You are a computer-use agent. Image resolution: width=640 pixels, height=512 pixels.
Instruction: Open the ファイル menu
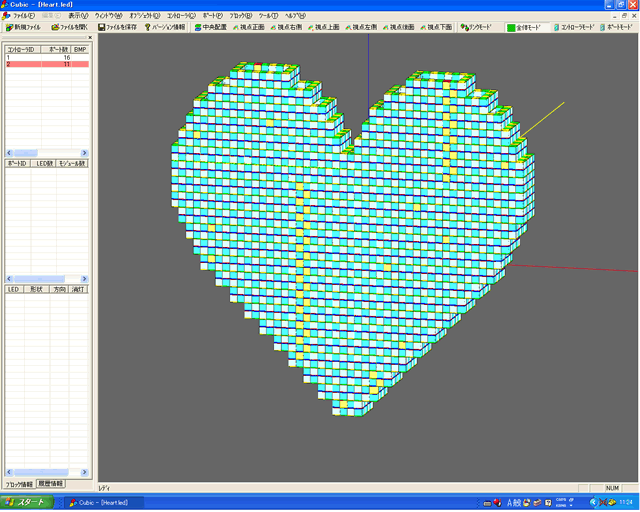point(24,16)
